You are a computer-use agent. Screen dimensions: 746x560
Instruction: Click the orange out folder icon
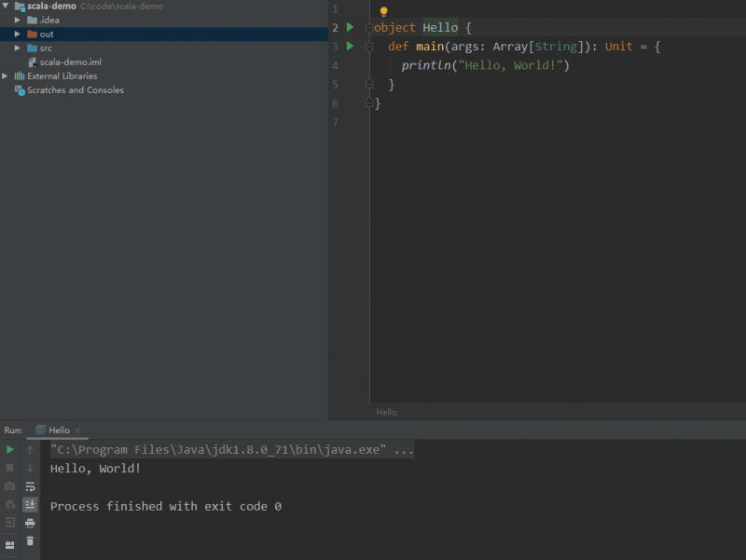[x=33, y=34]
